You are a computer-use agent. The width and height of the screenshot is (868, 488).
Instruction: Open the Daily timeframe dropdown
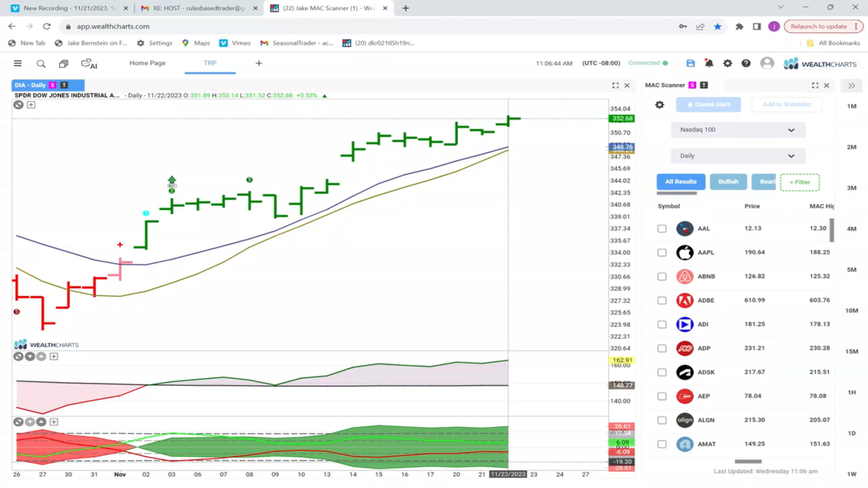[x=738, y=156]
